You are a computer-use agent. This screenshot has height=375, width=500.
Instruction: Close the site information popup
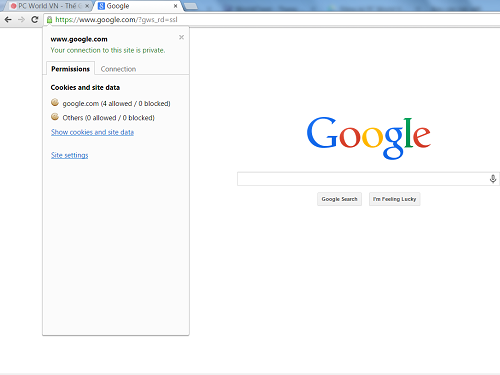tap(181, 37)
